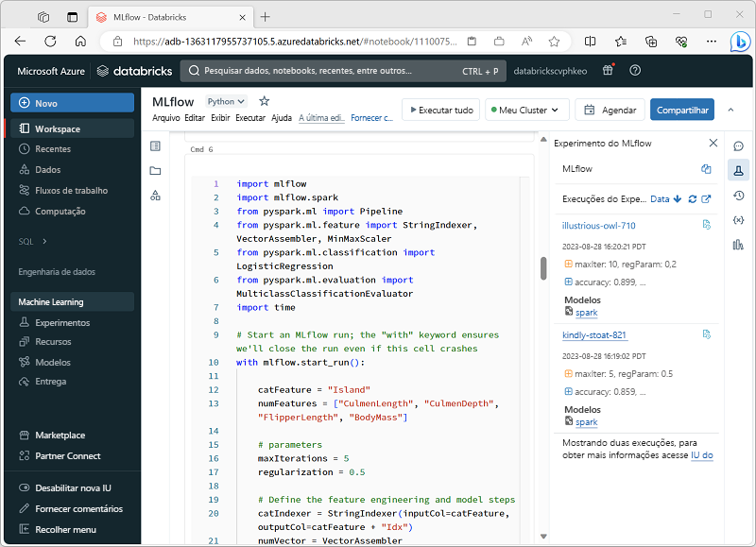Refresh the experiment runs list
The height and width of the screenshot is (547, 756).
pyautogui.click(x=693, y=199)
